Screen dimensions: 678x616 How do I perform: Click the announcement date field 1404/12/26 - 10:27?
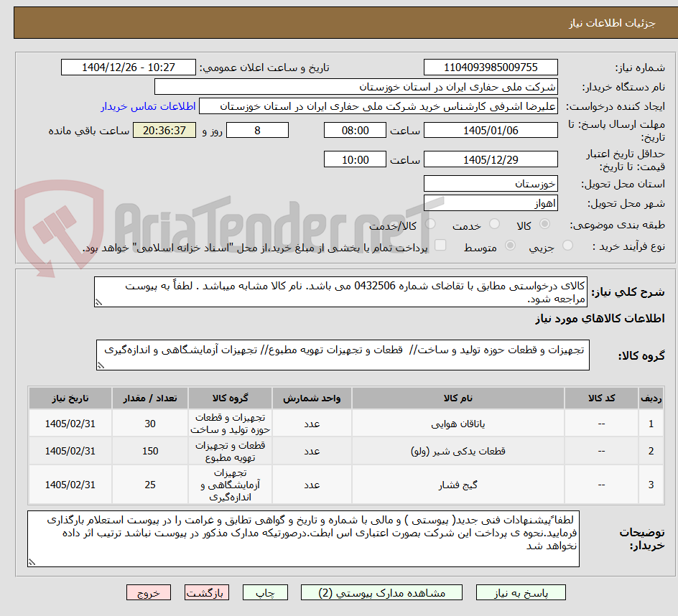[x=129, y=67]
